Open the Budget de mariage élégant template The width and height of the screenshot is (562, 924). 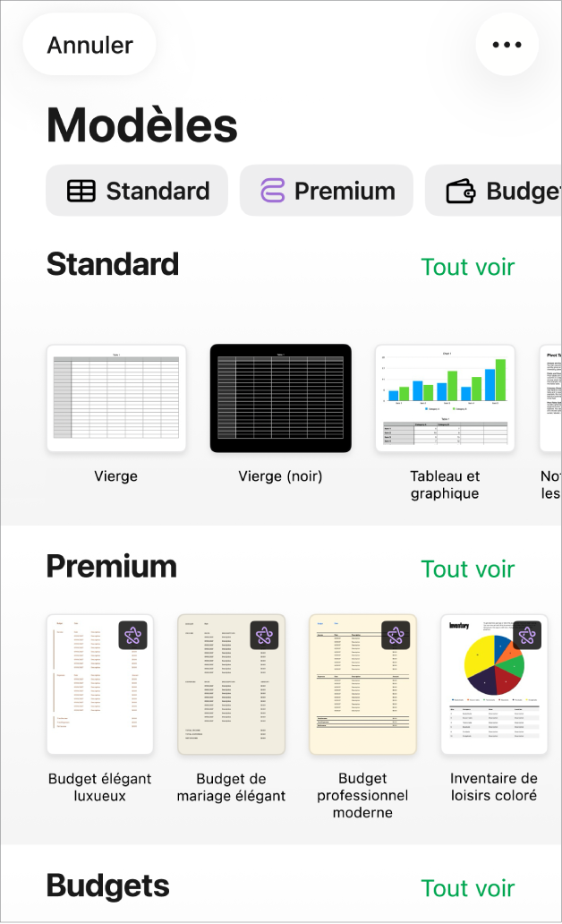(x=231, y=685)
